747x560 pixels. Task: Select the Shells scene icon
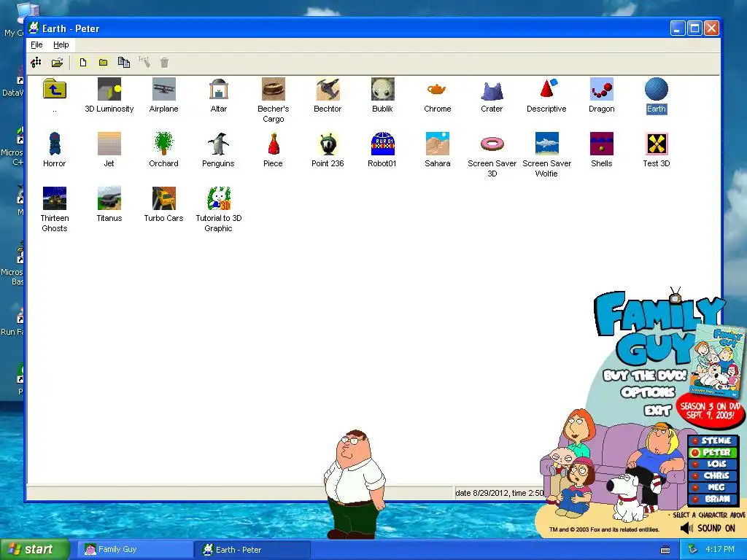coord(602,144)
